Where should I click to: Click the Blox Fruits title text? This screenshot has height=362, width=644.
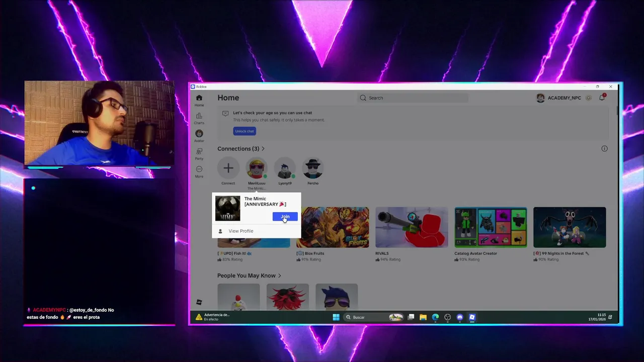coord(310,253)
